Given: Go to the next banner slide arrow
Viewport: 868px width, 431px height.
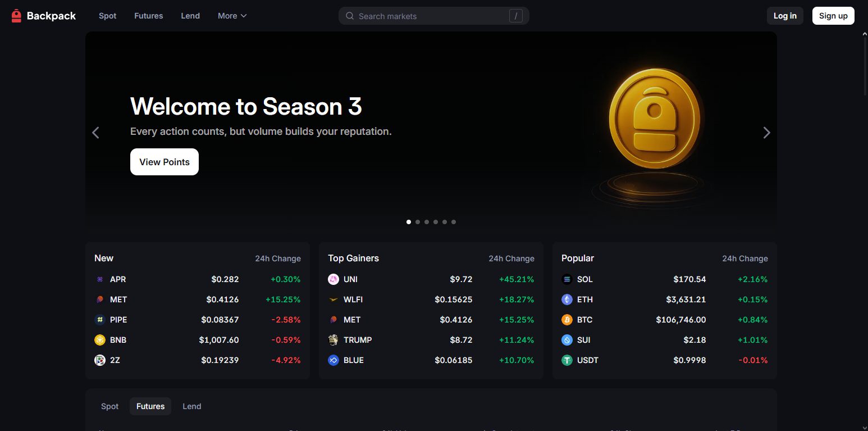Looking at the screenshot, I should coord(766,133).
